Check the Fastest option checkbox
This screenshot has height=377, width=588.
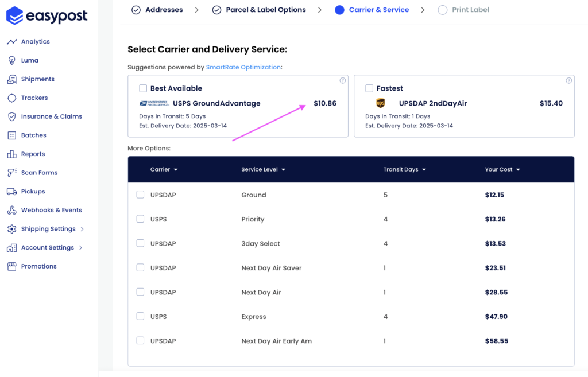[369, 88]
